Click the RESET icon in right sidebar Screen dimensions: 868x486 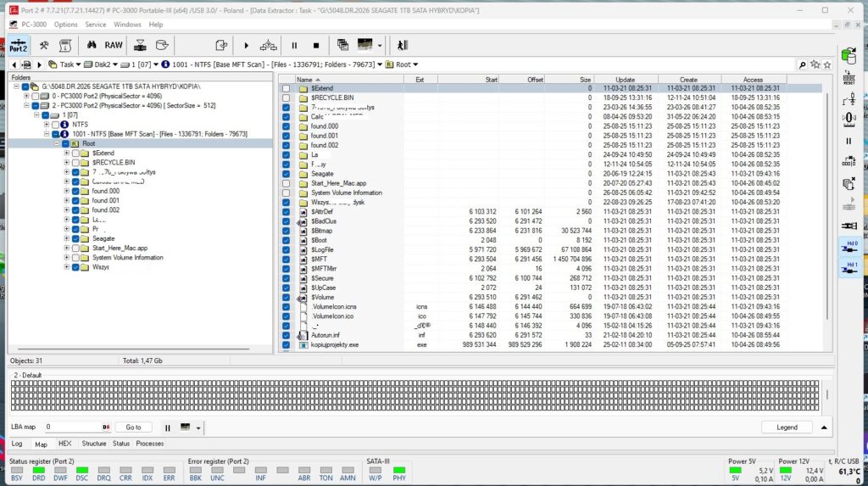[849, 78]
